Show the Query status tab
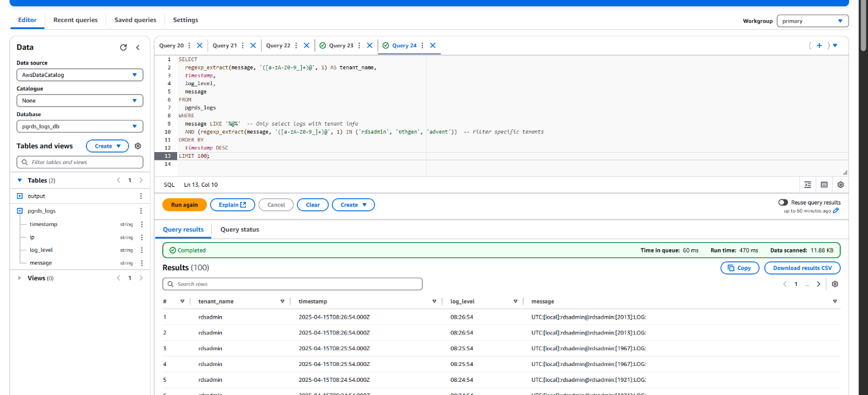This screenshot has height=395, width=868. (x=240, y=230)
